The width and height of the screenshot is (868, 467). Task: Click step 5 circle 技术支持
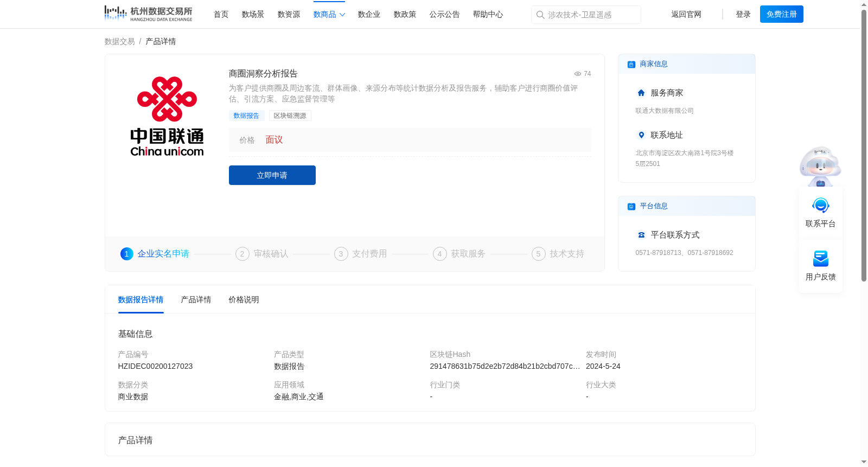(539, 254)
